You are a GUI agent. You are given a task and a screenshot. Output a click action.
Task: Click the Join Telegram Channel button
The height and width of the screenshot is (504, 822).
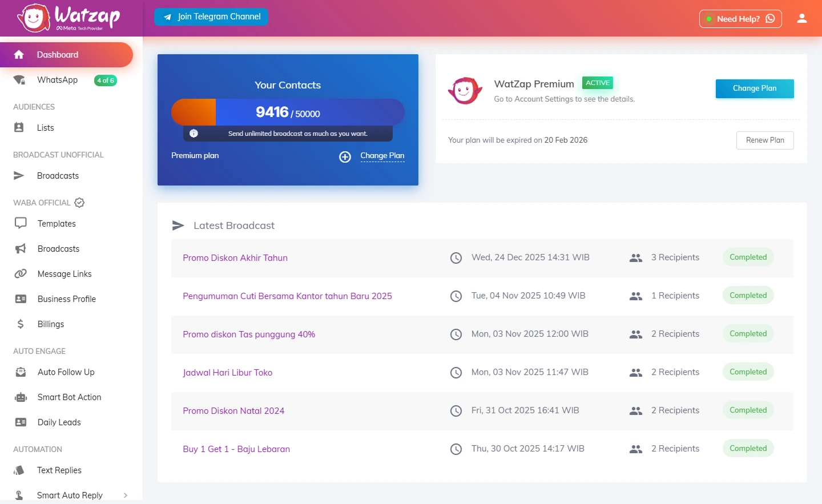211,17
